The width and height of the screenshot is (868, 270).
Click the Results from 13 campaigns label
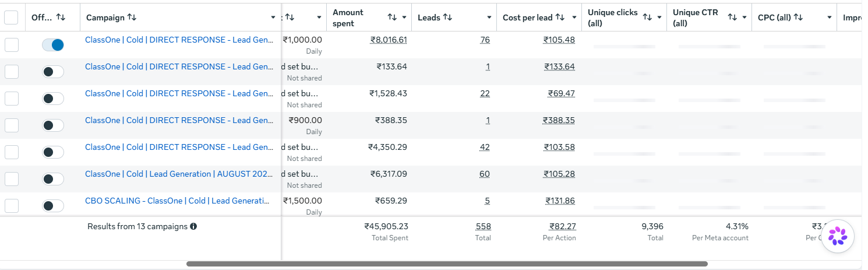(137, 226)
